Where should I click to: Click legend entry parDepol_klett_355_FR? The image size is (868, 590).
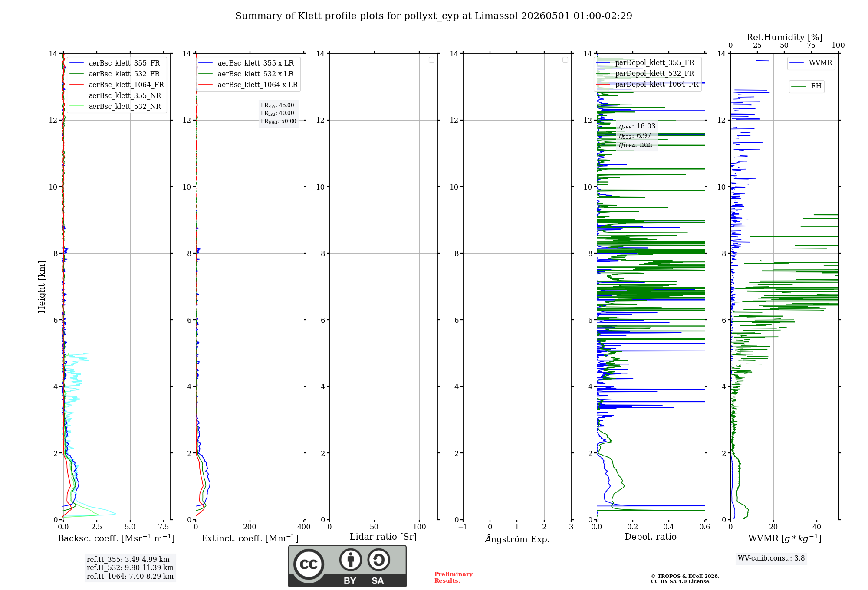(x=645, y=63)
